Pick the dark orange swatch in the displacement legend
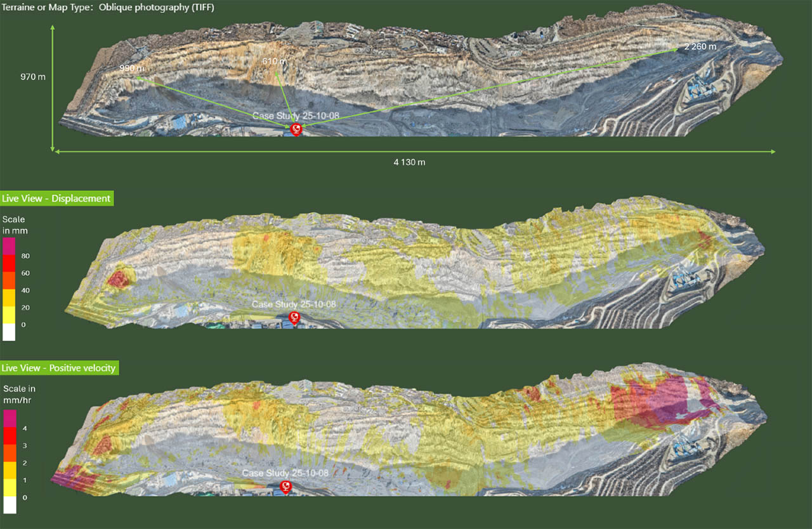The image size is (812, 529). (9, 281)
